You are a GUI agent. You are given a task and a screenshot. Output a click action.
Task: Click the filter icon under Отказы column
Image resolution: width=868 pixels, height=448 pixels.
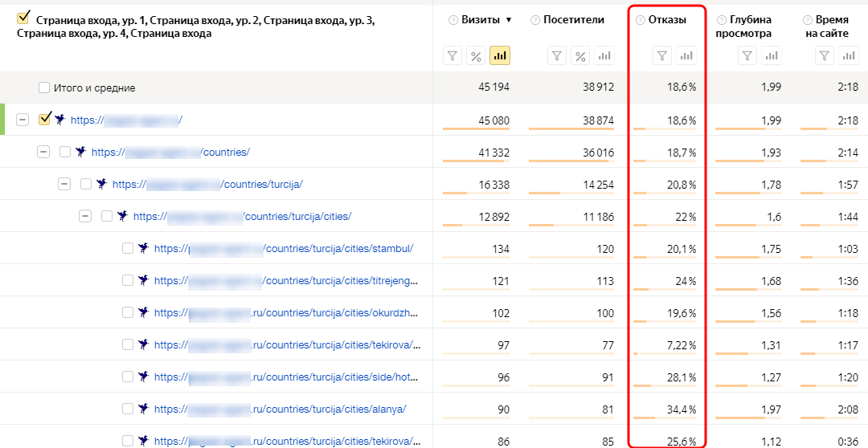tap(662, 55)
